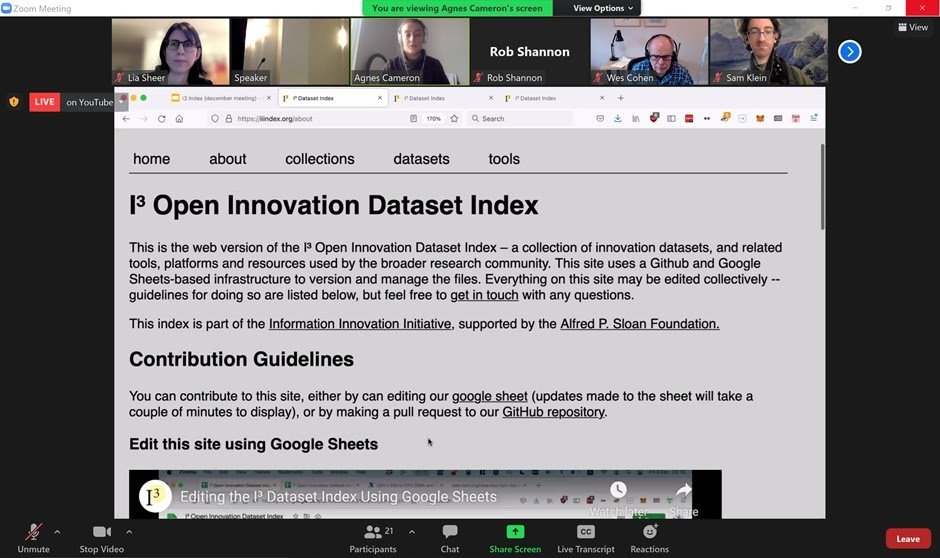The height and width of the screenshot is (558, 940).
Task: Go back in the browser
Action: click(126, 119)
